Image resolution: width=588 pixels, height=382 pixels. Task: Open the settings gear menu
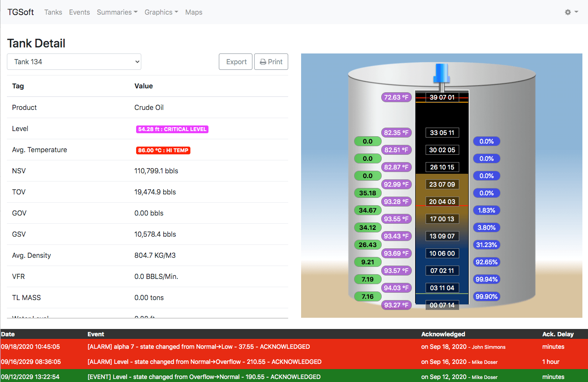point(571,12)
